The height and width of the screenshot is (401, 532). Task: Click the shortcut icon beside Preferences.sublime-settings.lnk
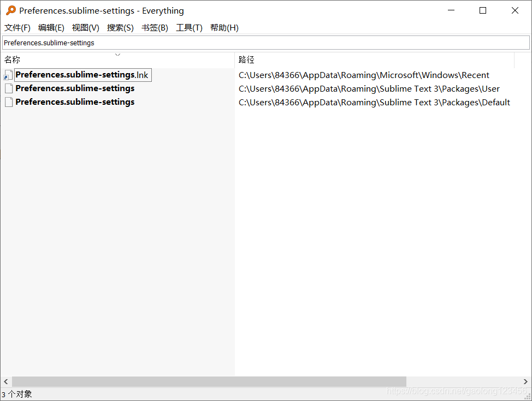click(8, 75)
